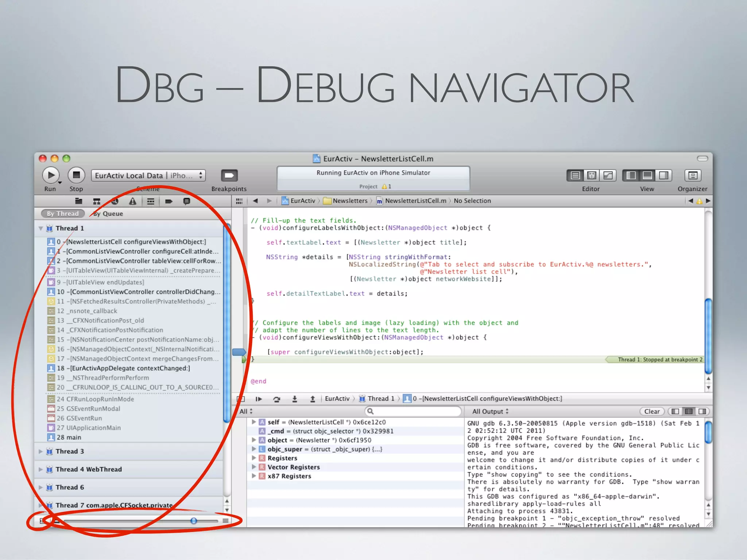Click NewsletterListCell.m in jump bar
The image size is (747, 560).
pos(411,201)
